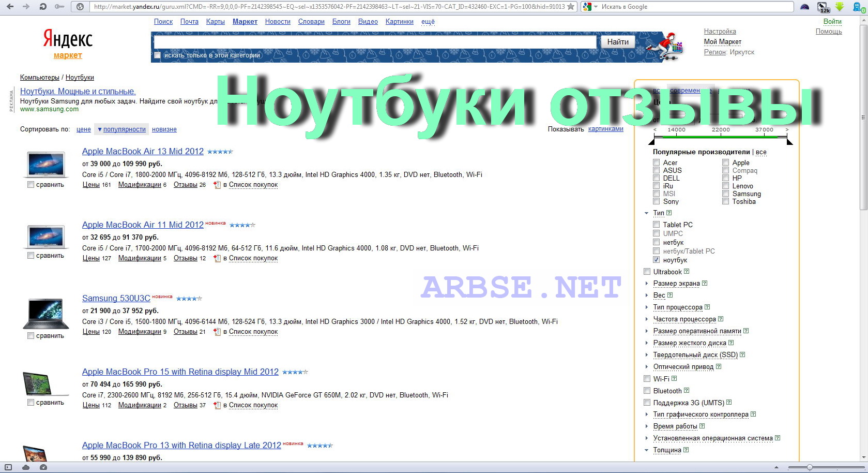868x473 pixels.
Task: Click the green download arrow extension
Action: [x=840, y=7]
